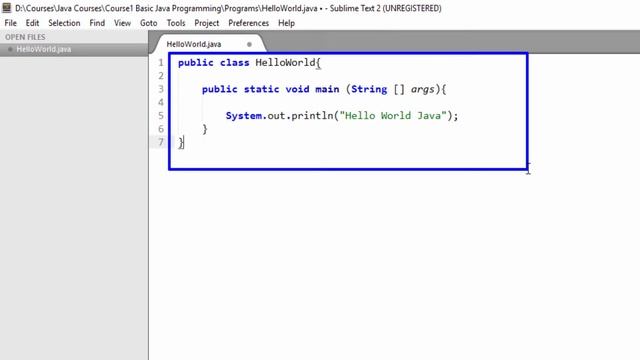Click 'println' on line 5
The image size is (640, 360).
[312, 116]
